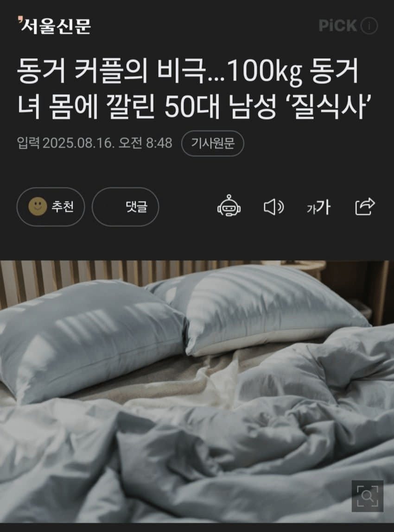Open the 댓글 comments button
Screen dimensions: 394x532
[125, 207]
